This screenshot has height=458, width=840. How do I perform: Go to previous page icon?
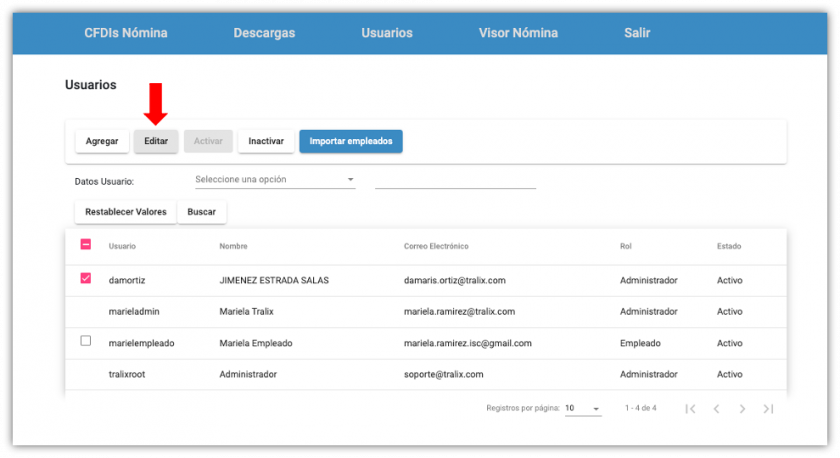(716, 409)
